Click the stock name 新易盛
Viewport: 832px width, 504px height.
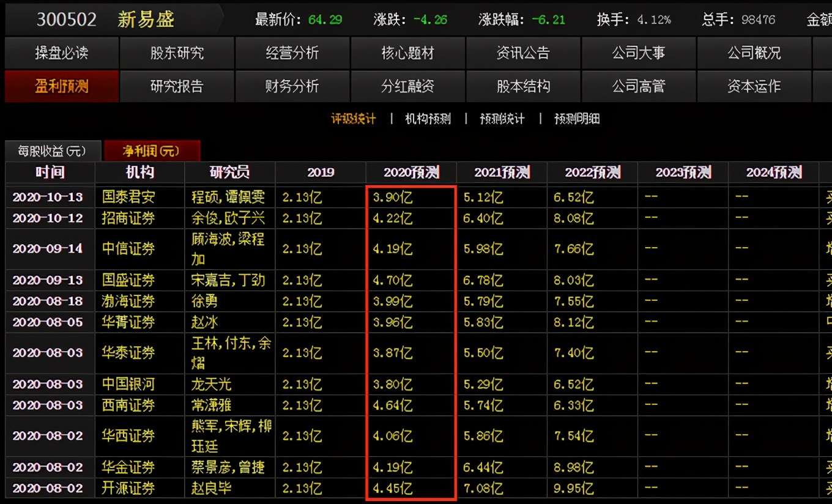(x=147, y=19)
